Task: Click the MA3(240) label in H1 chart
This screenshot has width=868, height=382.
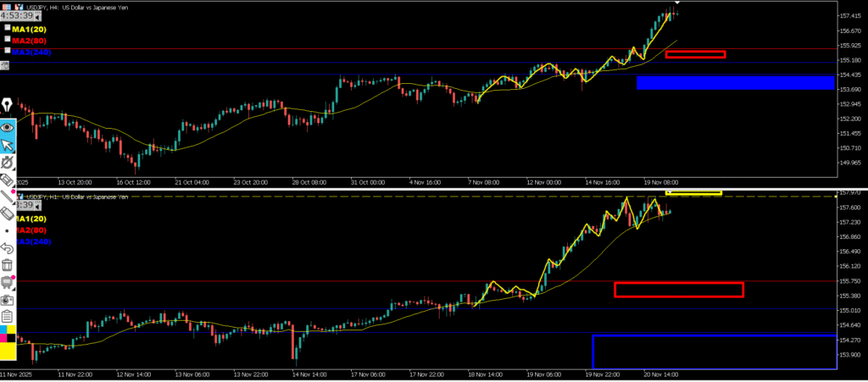Action: click(33, 241)
